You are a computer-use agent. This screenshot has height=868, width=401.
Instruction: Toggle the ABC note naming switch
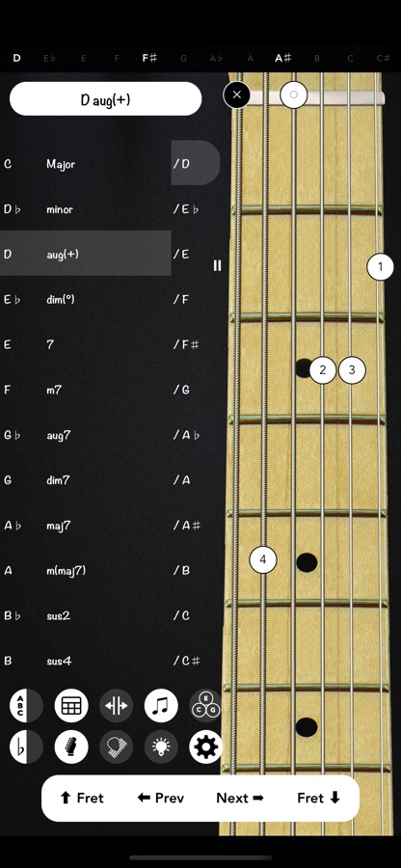pyautogui.click(x=26, y=706)
